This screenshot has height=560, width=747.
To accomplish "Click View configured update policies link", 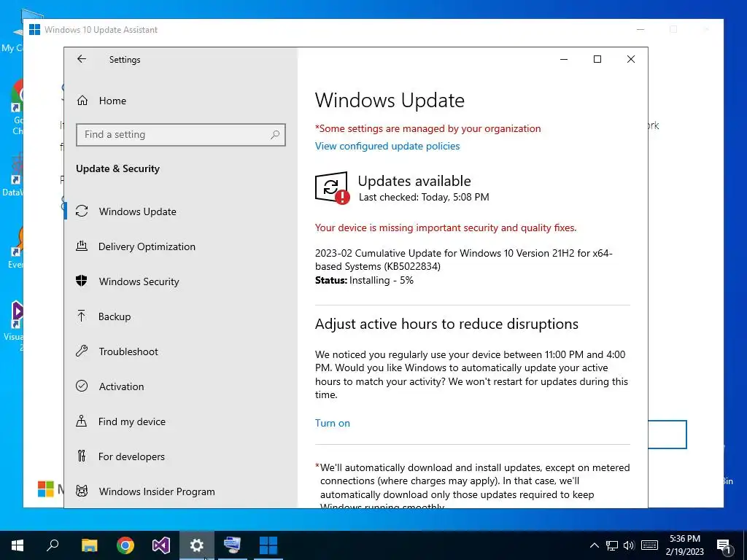I will (387, 146).
